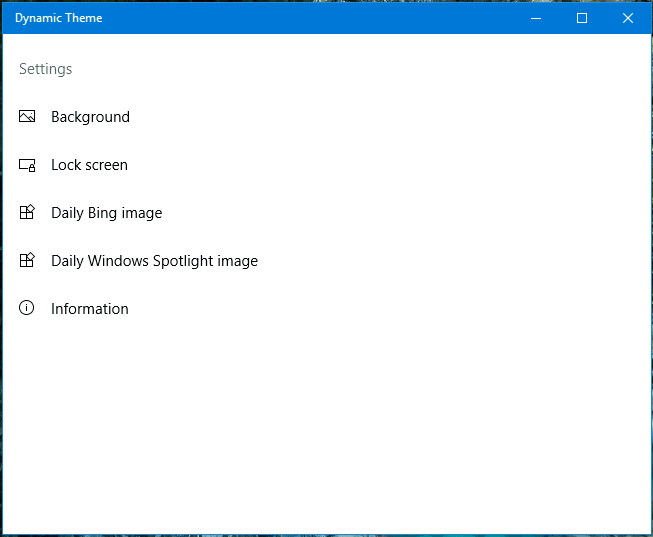Image resolution: width=653 pixels, height=537 pixels.
Task: Click the Dynamic Theme window title
Action: pos(59,18)
